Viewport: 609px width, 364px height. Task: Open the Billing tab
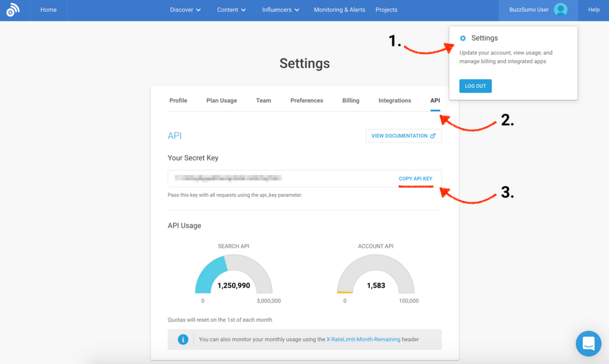(351, 101)
